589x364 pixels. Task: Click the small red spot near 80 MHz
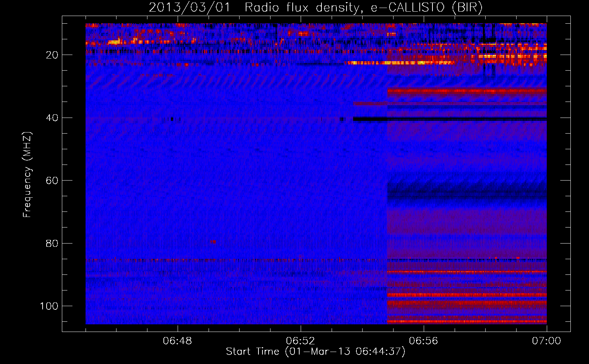(213, 242)
